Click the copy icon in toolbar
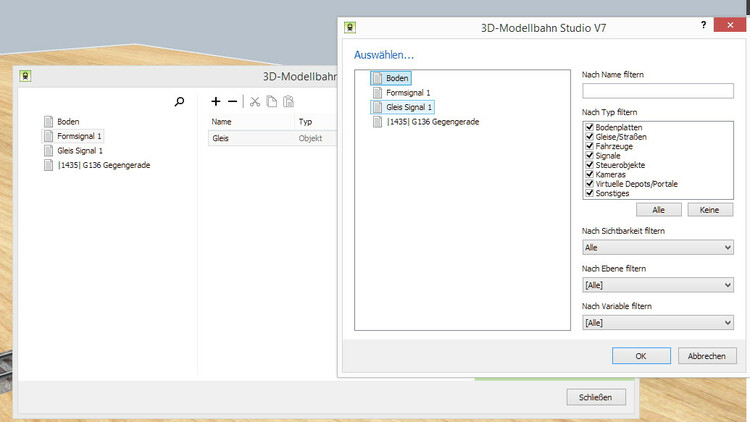The width and height of the screenshot is (750, 422). pos(271,101)
